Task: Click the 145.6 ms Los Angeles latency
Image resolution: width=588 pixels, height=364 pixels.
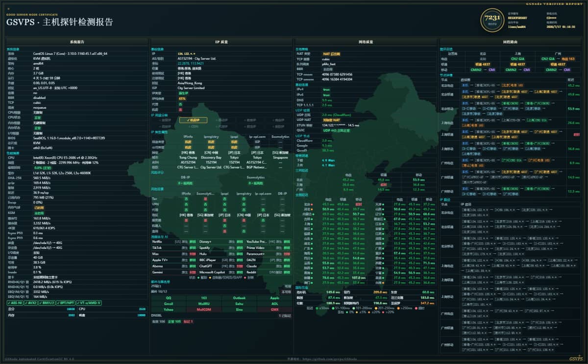Action: (333, 292)
